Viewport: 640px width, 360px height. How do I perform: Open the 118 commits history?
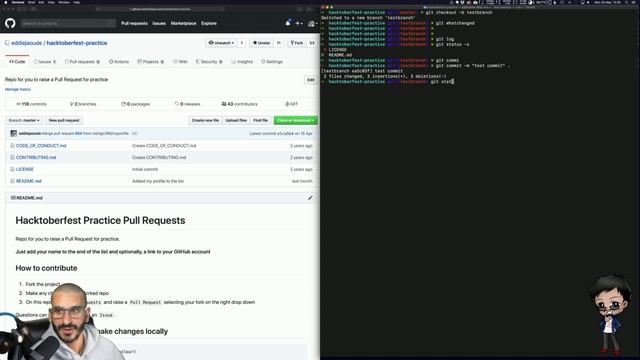click(31, 104)
